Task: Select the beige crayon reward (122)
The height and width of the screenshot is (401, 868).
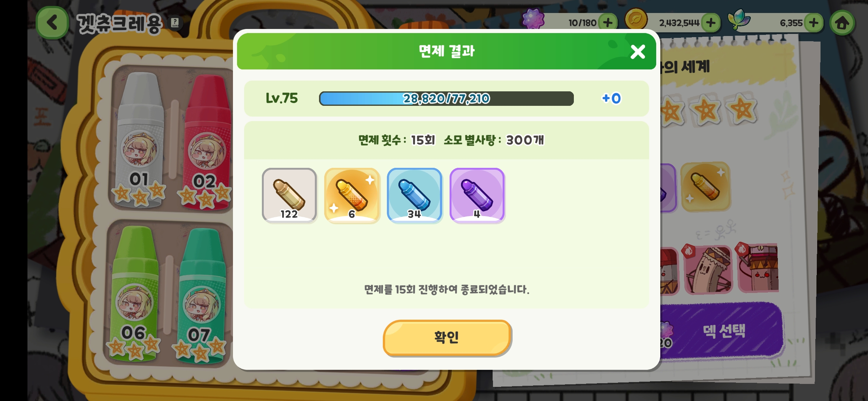Action: pos(289,195)
